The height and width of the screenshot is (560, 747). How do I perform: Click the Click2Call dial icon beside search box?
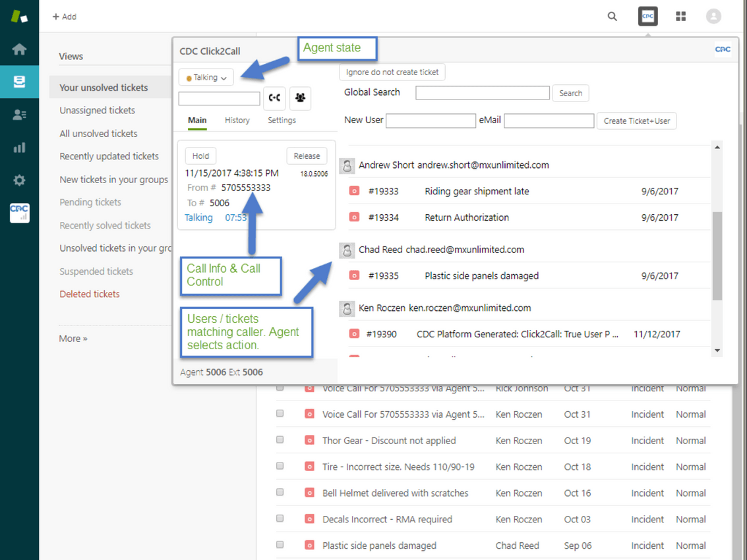274,97
